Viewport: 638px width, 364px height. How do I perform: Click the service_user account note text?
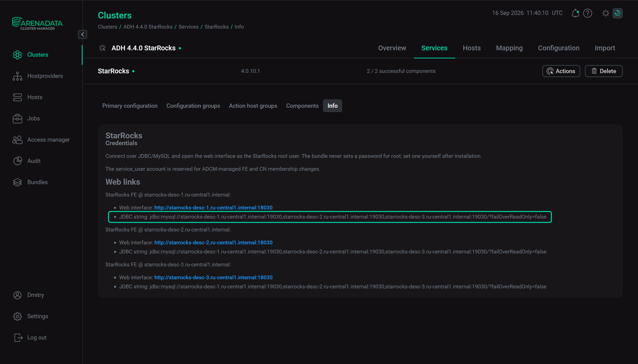(x=213, y=169)
